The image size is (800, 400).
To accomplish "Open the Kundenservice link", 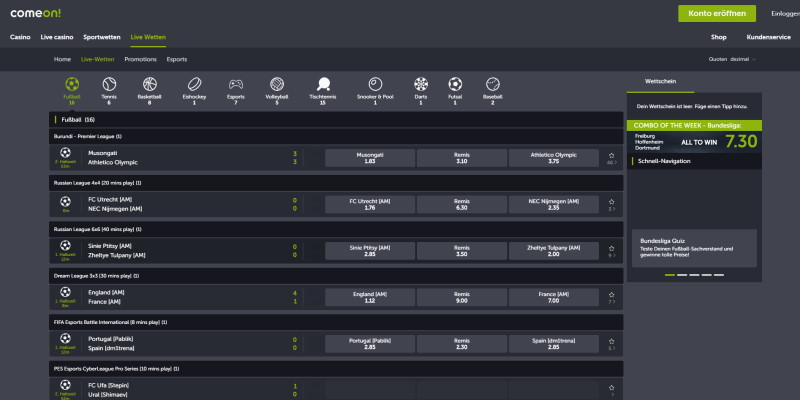I will tap(768, 37).
